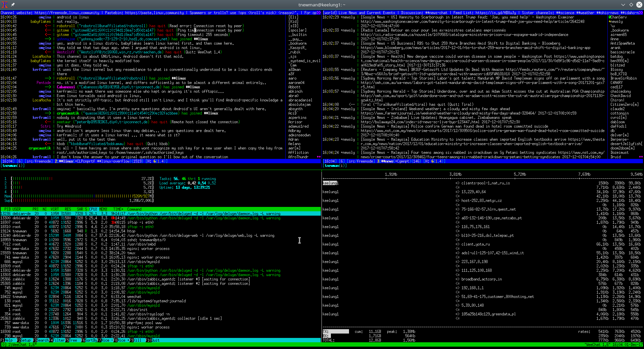644x349 pixels.
Task: Select nick desertJellyfish in ##news nicklist
Action: tap(626, 144)
